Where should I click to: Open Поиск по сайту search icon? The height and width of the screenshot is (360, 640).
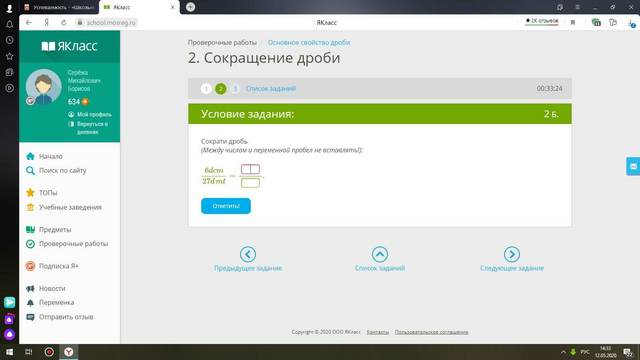point(30,171)
